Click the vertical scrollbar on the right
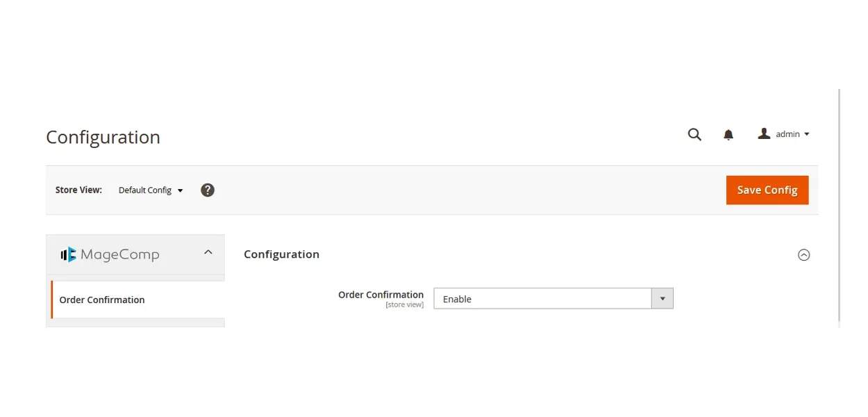This screenshot has width=868, height=417. [x=840, y=208]
